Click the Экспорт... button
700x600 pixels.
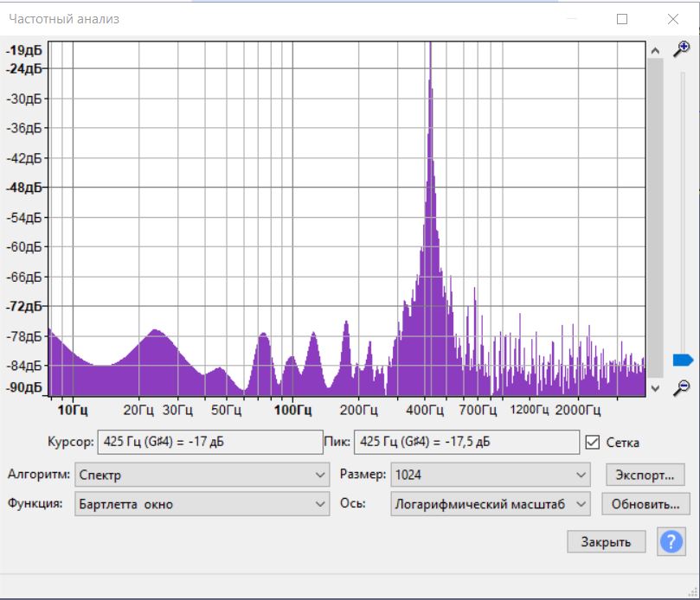point(645,475)
